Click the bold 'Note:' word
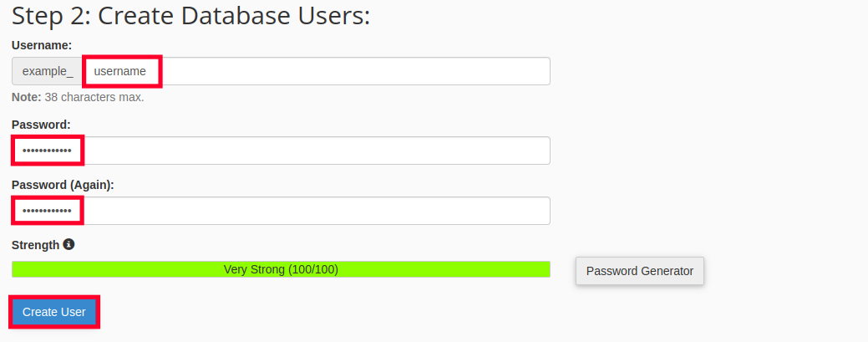Screen dimensions: 868x342 pyautogui.click(x=26, y=97)
